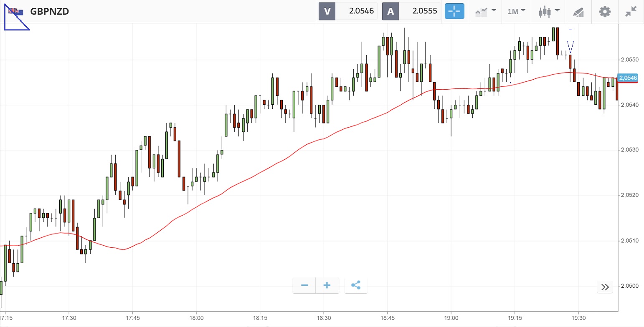Open the compare chart dropdown

pos(485,11)
